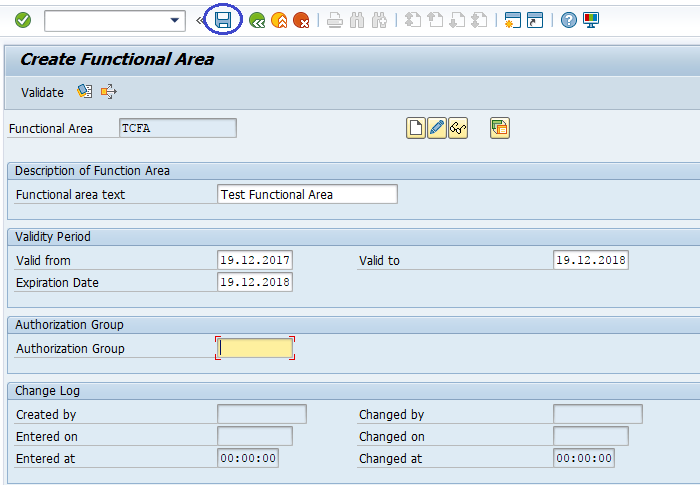This screenshot has width=700, height=485.
Task: Click the Create Functional Area title
Action: (x=117, y=59)
